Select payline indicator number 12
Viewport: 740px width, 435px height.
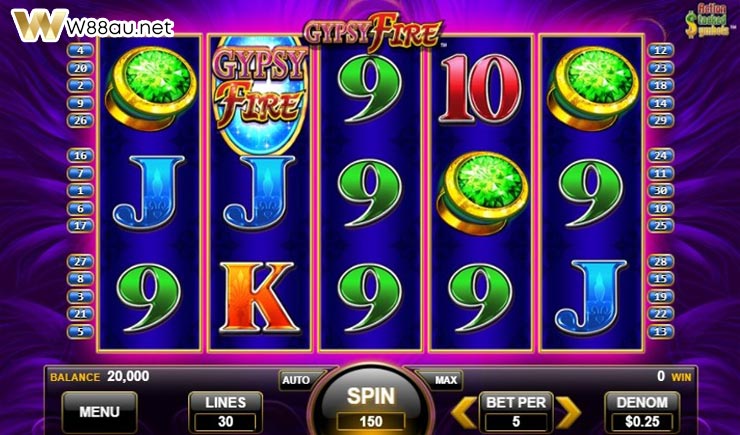tap(661, 50)
